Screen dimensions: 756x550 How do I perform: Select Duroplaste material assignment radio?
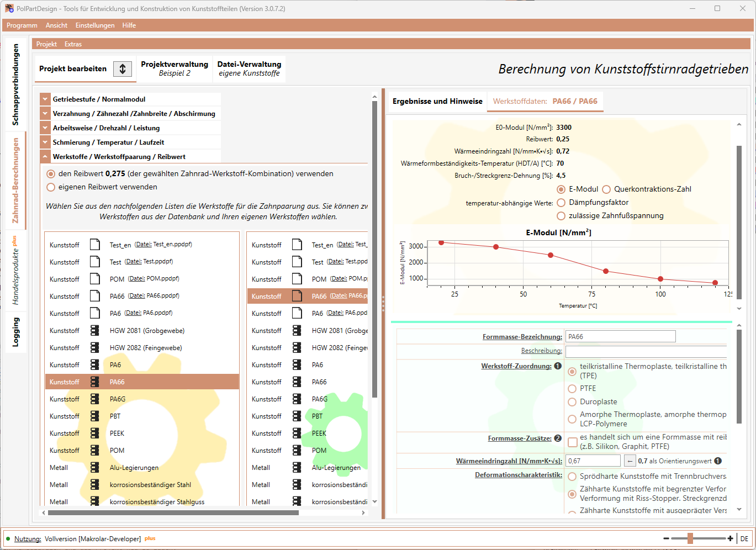click(x=572, y=402)
